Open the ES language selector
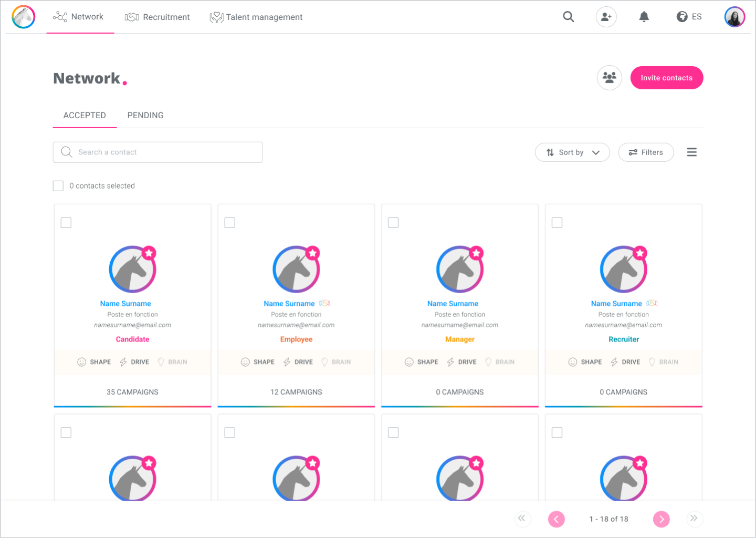This screenshot has height=538, width=756. 689,17
